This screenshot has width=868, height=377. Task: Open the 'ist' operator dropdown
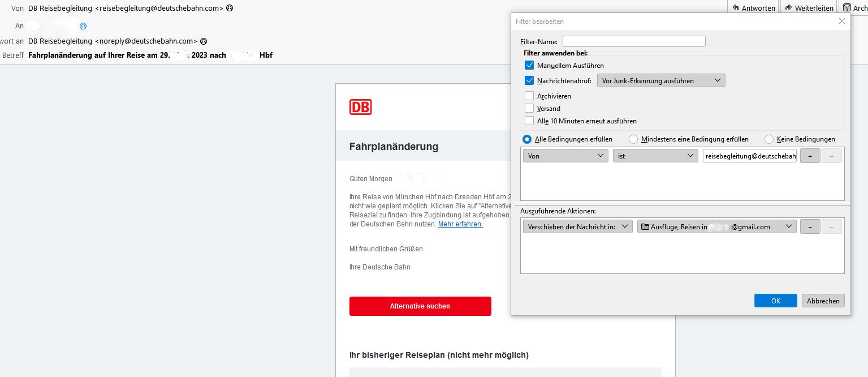pyautogui.click(x=655, y=156)
